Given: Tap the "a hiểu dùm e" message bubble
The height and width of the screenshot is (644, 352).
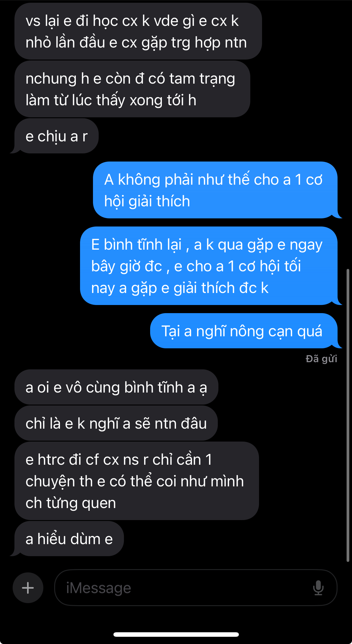Looking at the screenshot, I should point(69,539).
